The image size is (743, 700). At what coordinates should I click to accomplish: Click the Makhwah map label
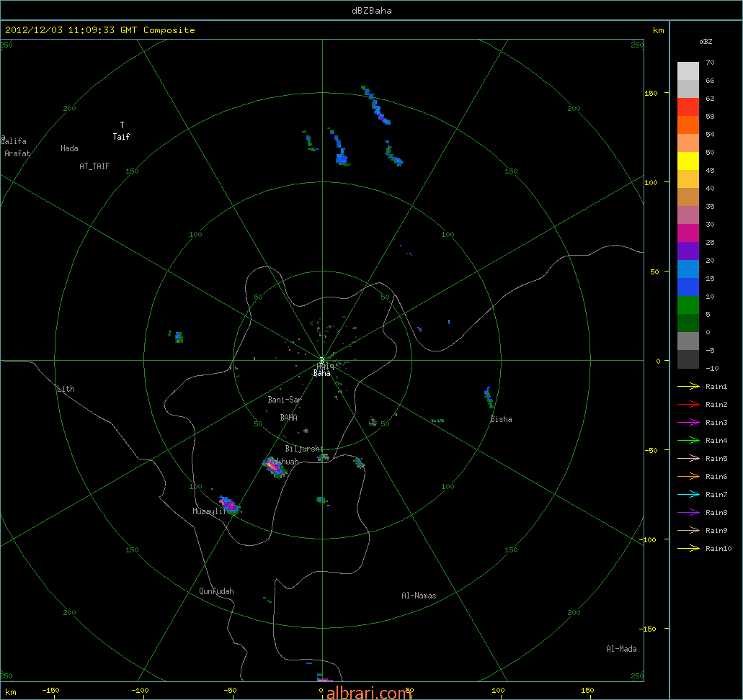click(x=283, y=462)
